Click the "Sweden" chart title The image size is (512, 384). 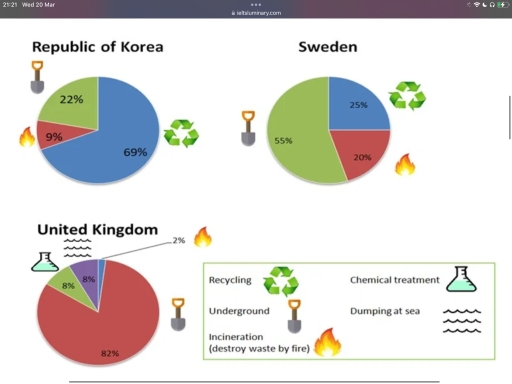[328, 47]
